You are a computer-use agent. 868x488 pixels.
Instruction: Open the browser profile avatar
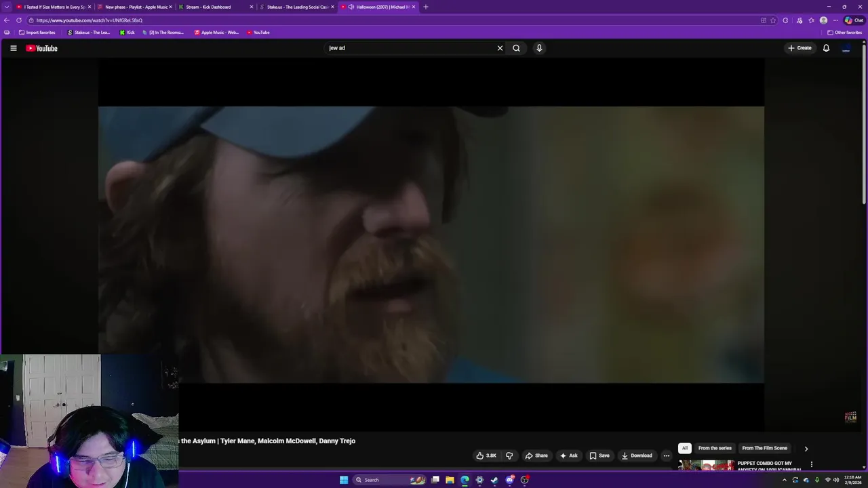tap(823, 20)
